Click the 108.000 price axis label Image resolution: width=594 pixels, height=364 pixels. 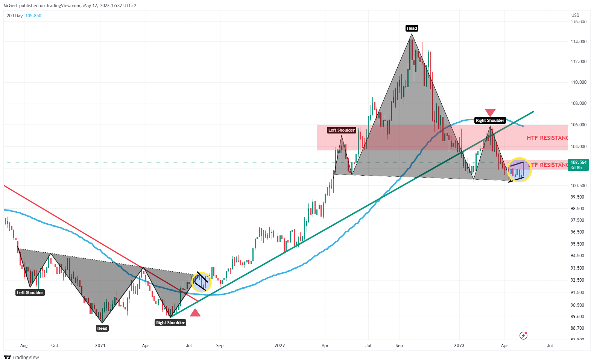click(x=579, y=103)
